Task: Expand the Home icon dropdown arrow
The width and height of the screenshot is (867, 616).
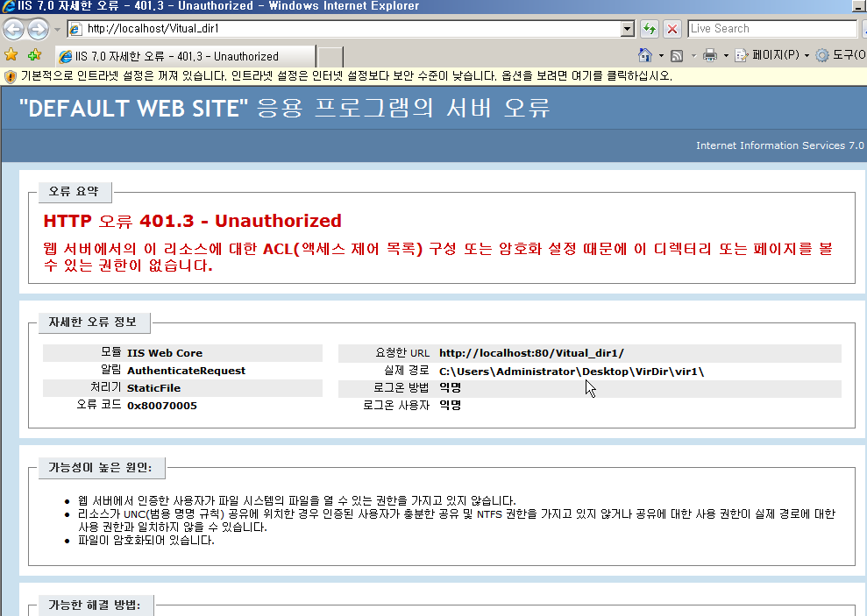Action: point(661,56)
